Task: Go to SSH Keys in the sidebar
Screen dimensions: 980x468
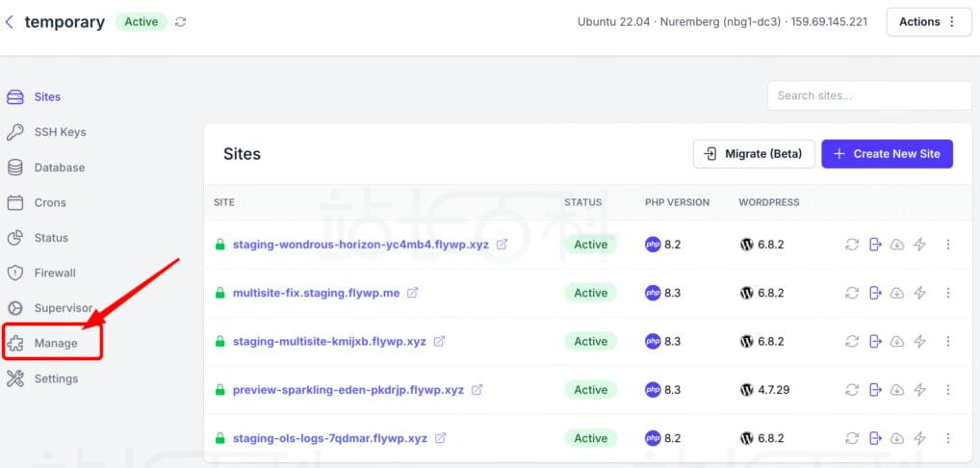Action: (60, 132)
